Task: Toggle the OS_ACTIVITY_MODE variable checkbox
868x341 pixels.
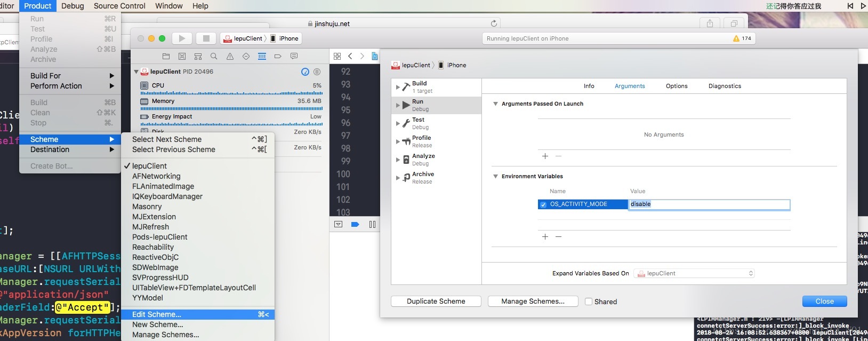Action: tap(543, 204)
